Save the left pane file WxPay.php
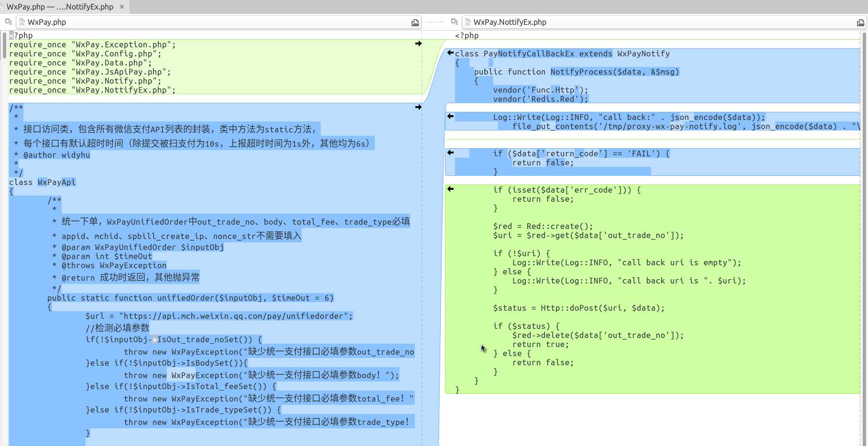The image size is (868, 446). click(x=415, y=22)
